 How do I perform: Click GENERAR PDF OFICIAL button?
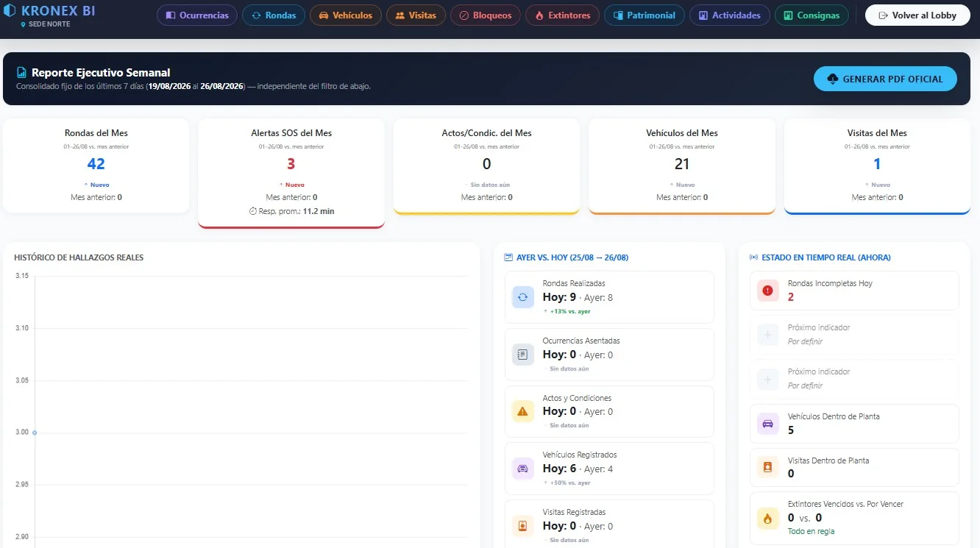(885, 79)
